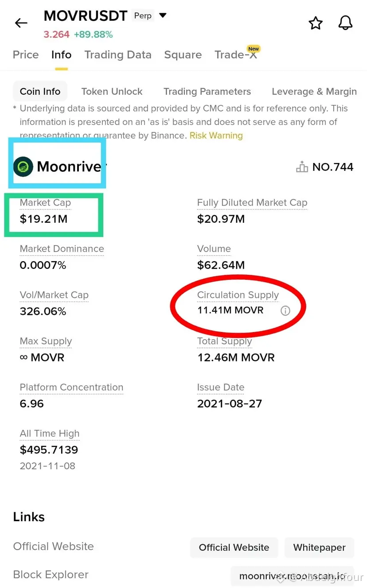Tap the Perp contract type label
This screenshot has width=367, height=588.
click(x=143, y=15)
